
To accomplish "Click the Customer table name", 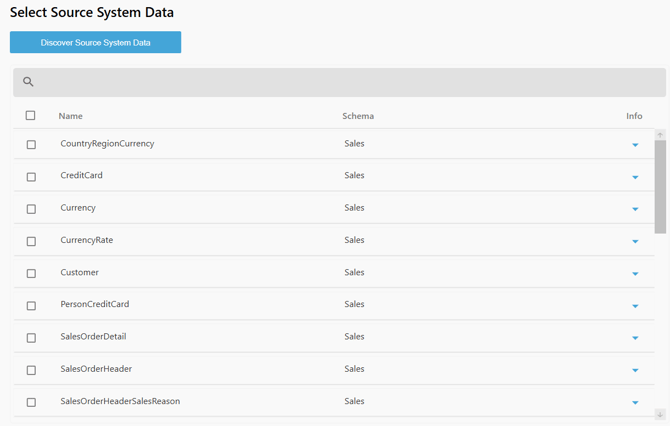I will click(x=79, y=272).
